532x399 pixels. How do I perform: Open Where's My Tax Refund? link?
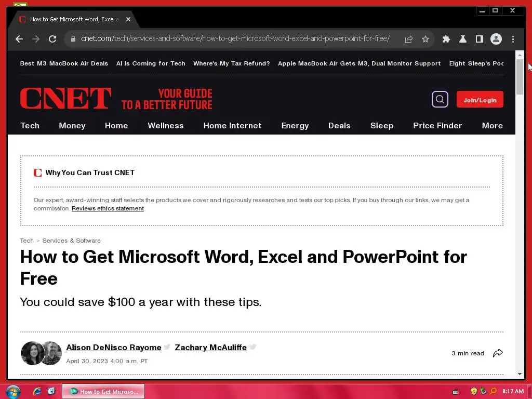click(231, 63)
